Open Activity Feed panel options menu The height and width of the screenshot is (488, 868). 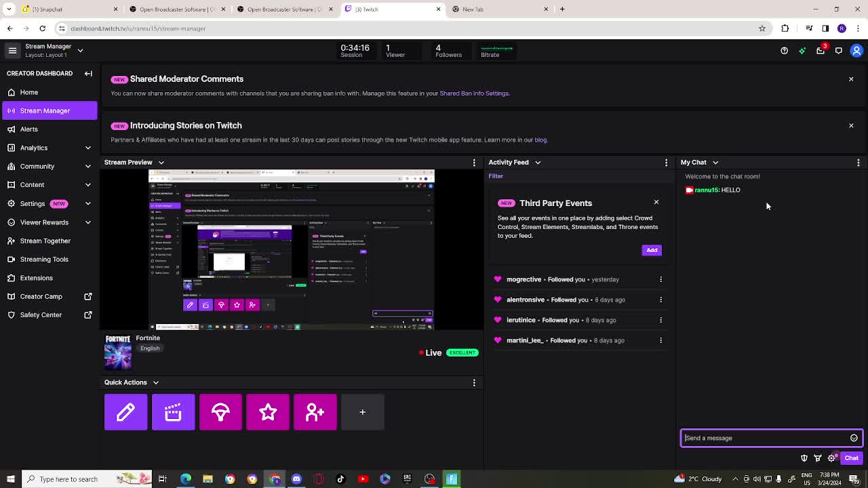coord(666,163)
